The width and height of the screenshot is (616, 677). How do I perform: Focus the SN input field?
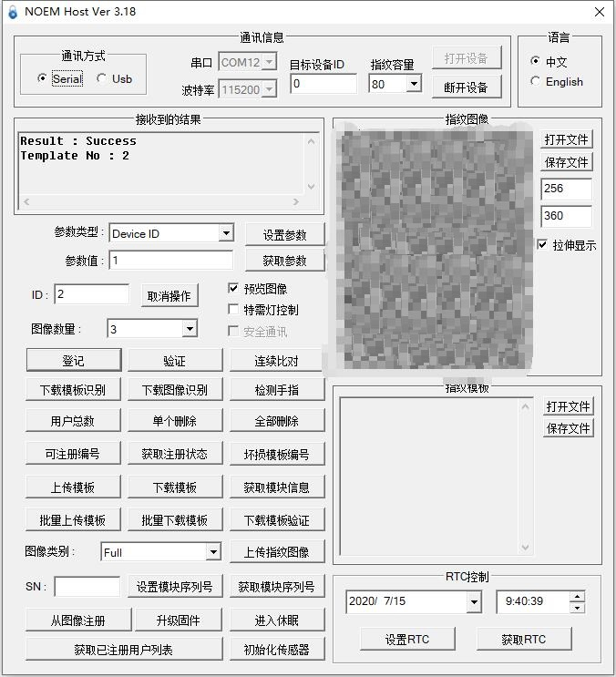coord(87,586)
